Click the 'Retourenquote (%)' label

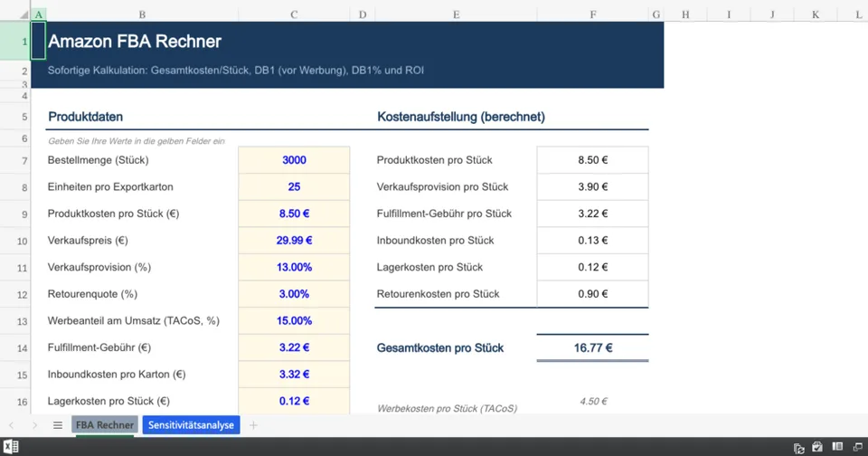92,294
